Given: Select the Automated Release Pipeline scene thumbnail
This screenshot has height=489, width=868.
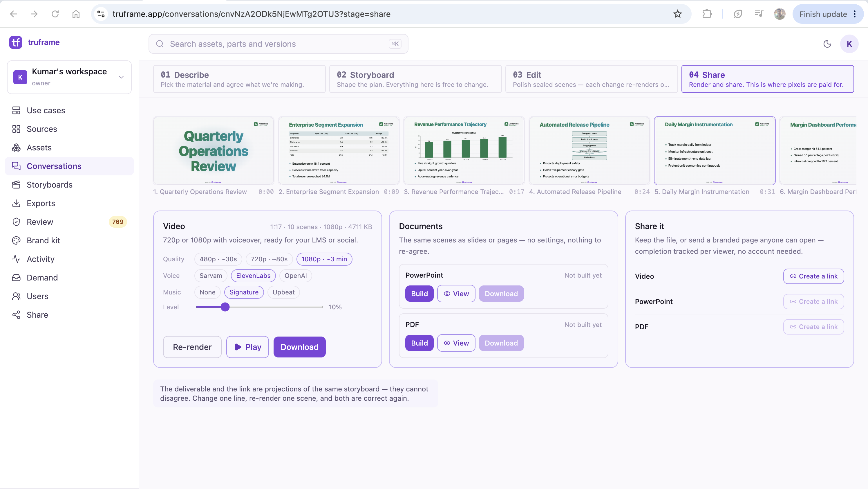Looking at the screenshot, I should coord(589,151).
